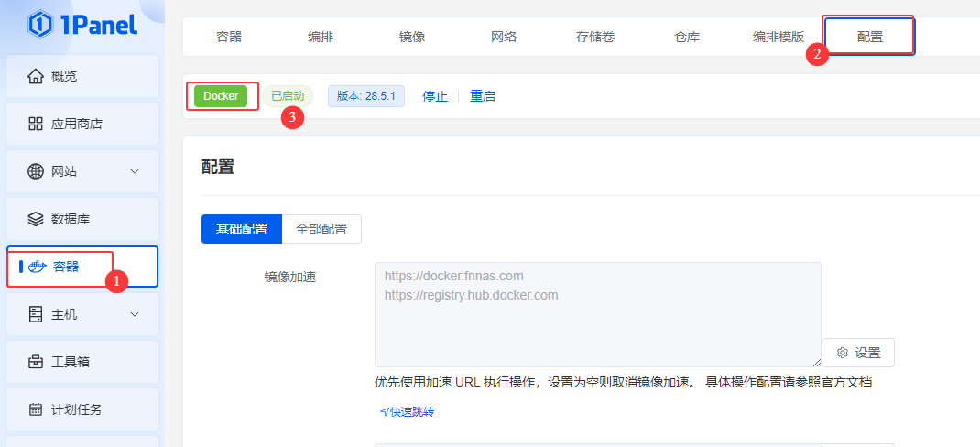Click 重启 to restart Docker
This screenshot has height=447, width=980.
pos(483,96)
